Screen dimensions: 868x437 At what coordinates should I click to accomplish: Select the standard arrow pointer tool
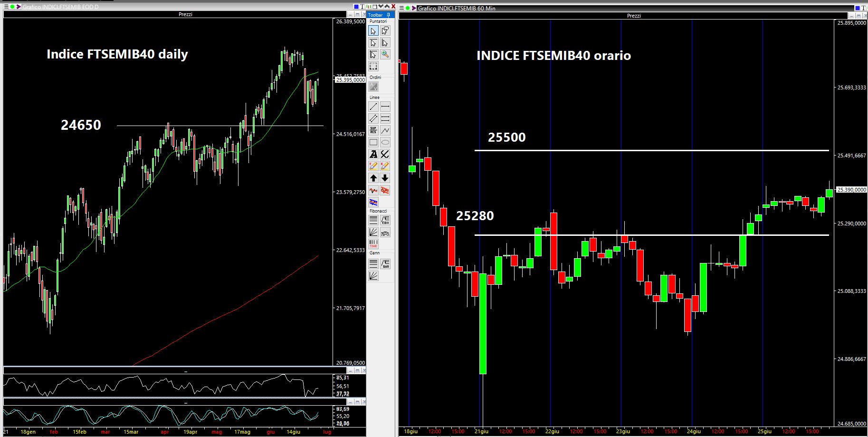pyautogui.click(x=373, y=31)
